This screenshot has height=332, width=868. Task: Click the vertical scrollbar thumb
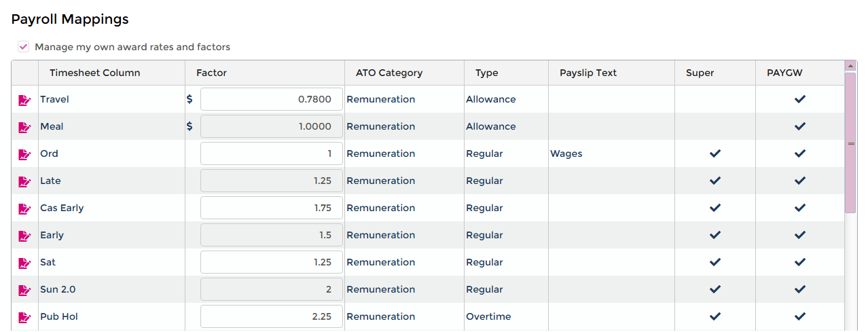coord(850,143)
